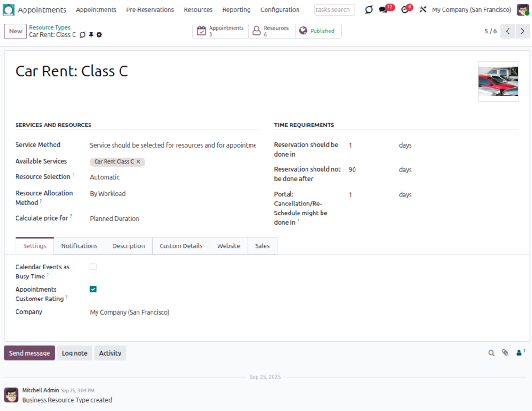The height and width of the screenshot is (411, 532).
Task: Click the gear actions icon near breadcrumb
Action: click(99, 35)
